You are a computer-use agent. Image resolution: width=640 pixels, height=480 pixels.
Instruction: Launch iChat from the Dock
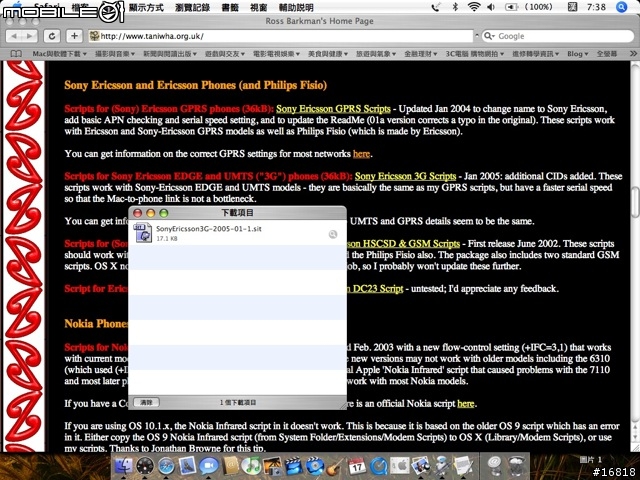(209, 466)
